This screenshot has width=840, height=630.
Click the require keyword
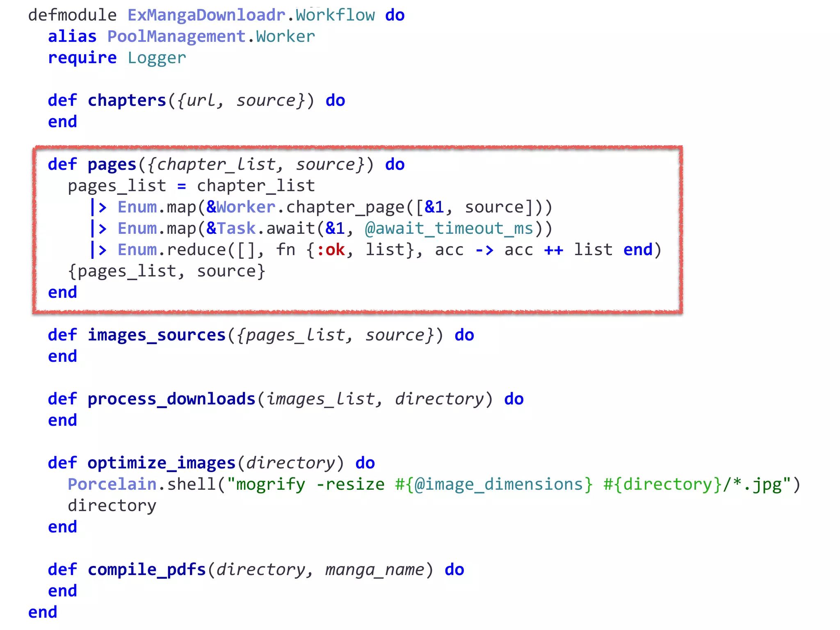click(x=82, y=58)
